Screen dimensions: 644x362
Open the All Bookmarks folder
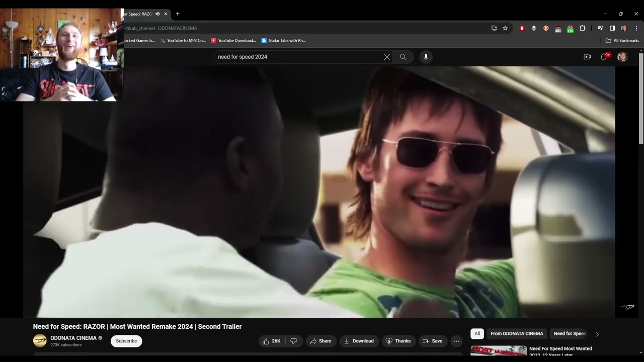(622, 40)
